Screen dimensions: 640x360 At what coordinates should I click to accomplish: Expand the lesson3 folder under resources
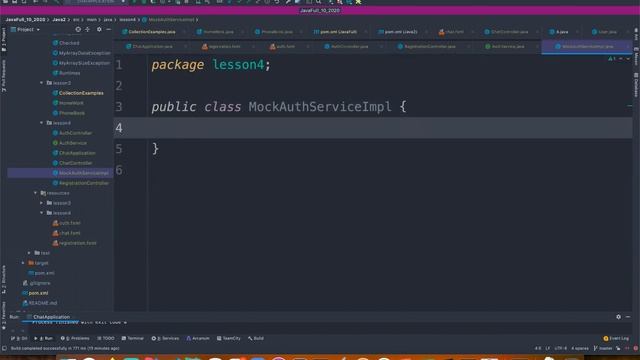click(41, 203)
